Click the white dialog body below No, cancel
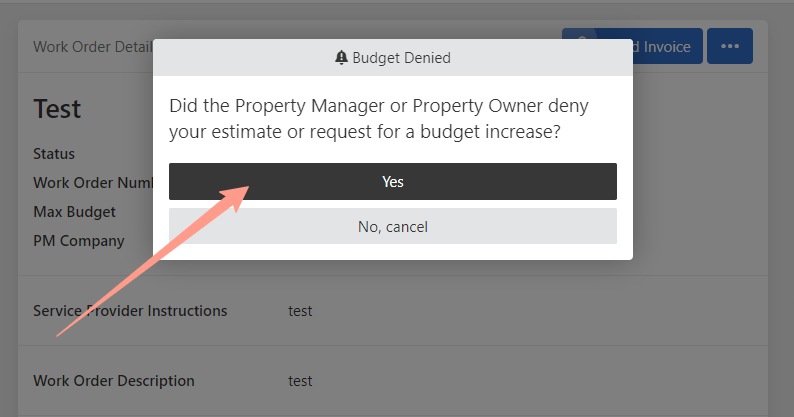Screen dimensions: 794x417 coord(393,252)
